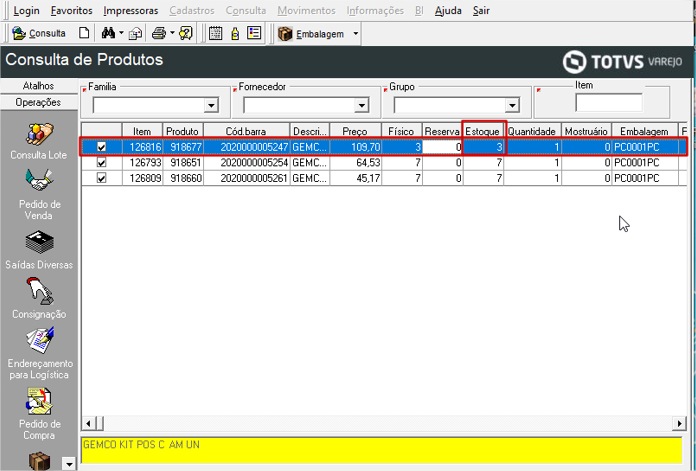Open the Impressoras menu
Image resolution: width=696 pixels, height=471 pixels.
point(130,11)
